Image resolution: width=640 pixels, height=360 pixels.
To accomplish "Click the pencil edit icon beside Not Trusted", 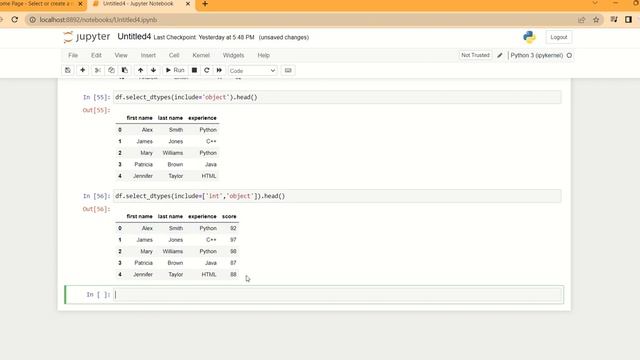I will [x=500, y=55].
